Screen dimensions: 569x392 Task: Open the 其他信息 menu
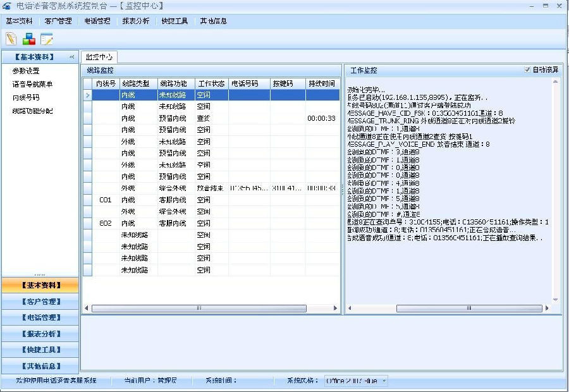(211, 20)
